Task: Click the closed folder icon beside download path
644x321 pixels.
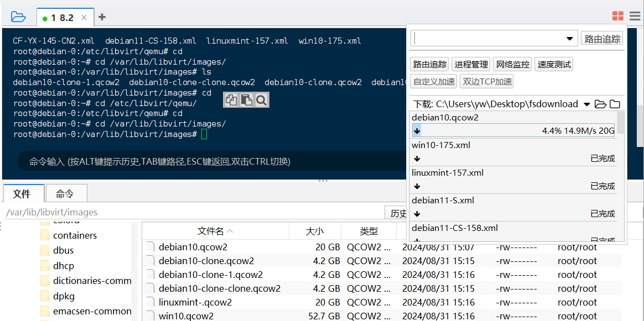Action: [x=615, y=104]
